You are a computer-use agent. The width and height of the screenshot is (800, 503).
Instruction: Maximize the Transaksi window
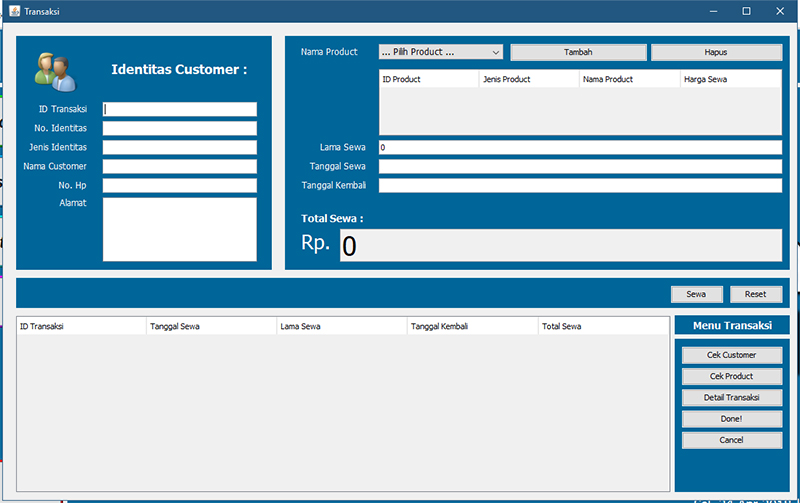[x=746, y=11]
